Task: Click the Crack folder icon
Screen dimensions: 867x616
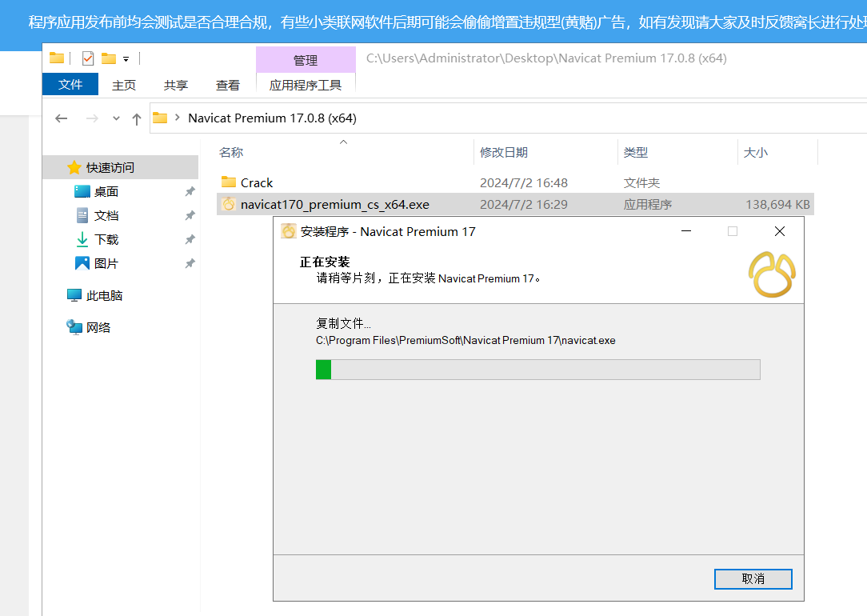Action: (x=229, y=182)
